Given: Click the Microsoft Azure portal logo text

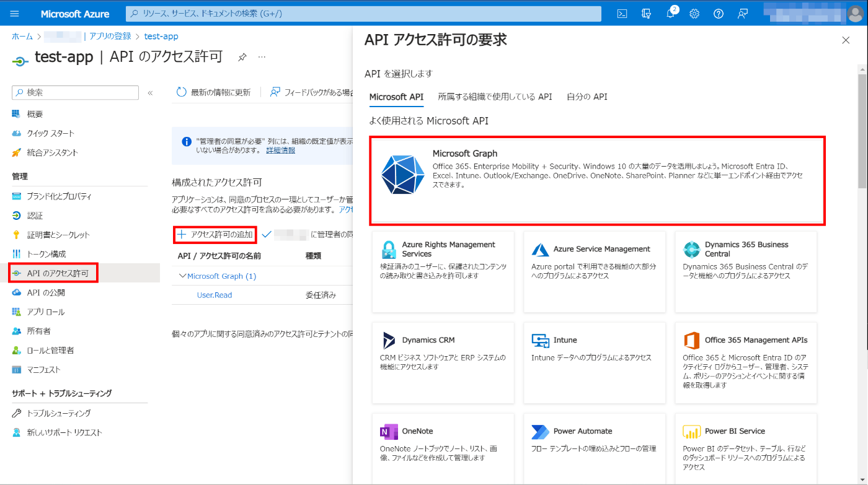Looking at the screenshot, I should pyautogui.click(x=75, y=14).
